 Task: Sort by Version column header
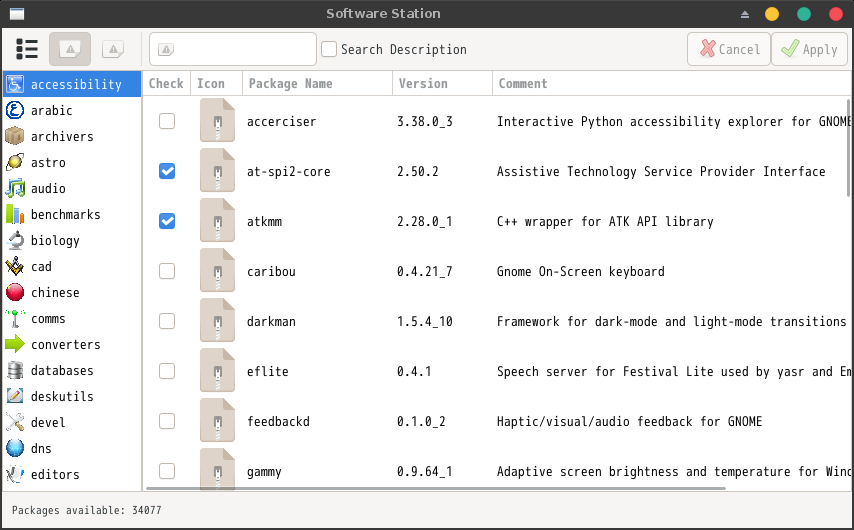pos(442,83)
